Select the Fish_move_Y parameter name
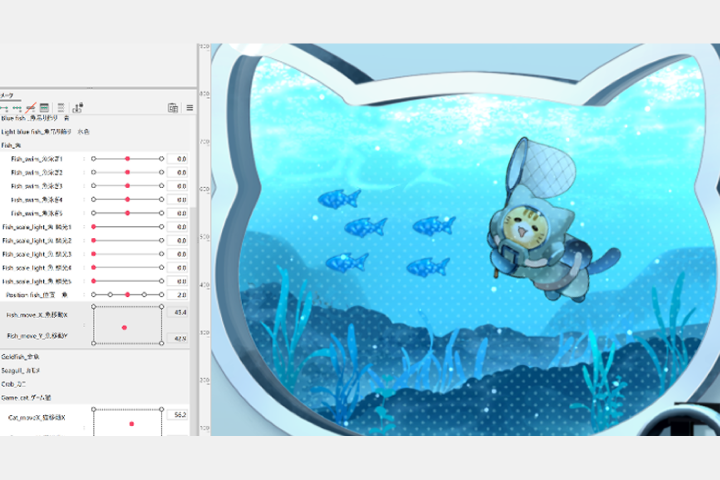The height and width of the screenshot is (480, 720). click(x=37, y=336)
